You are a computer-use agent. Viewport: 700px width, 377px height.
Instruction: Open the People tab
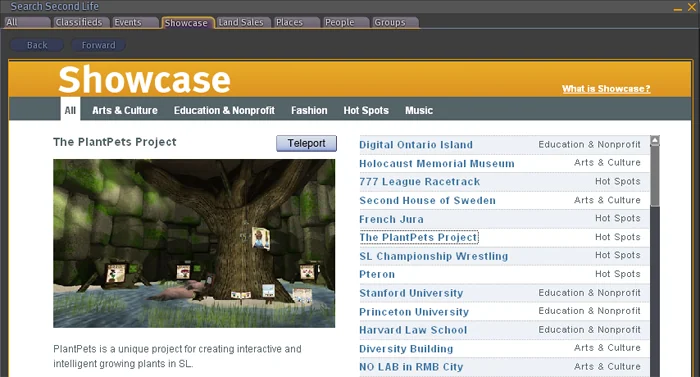[345, 22]
